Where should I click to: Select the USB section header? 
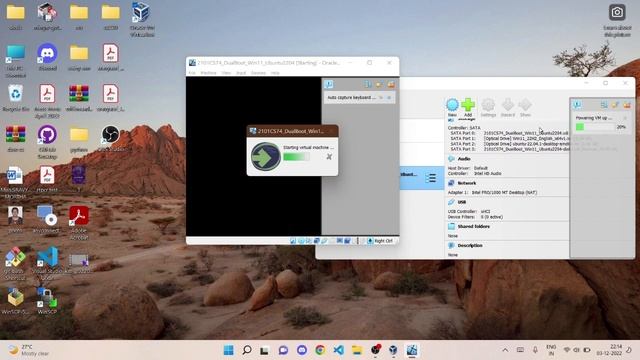click(462, 202)
